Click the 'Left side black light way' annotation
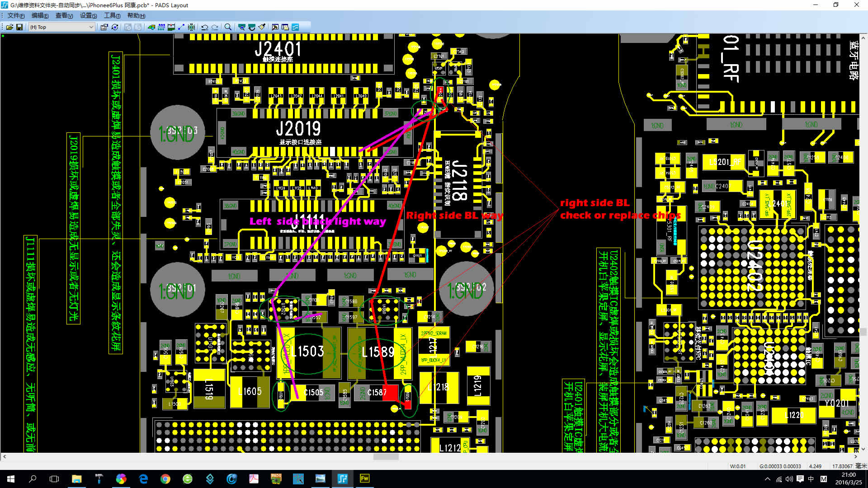868x488 pixels. [x=317, y=221]
